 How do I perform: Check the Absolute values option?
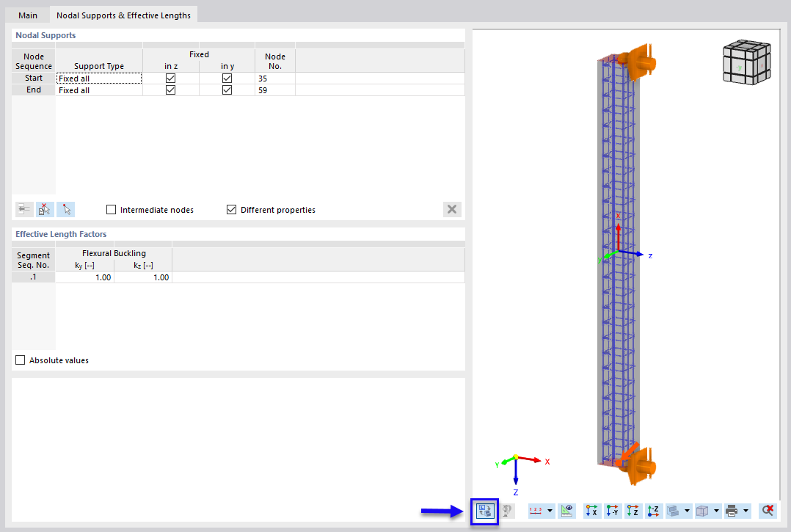(x=20, y=360)
